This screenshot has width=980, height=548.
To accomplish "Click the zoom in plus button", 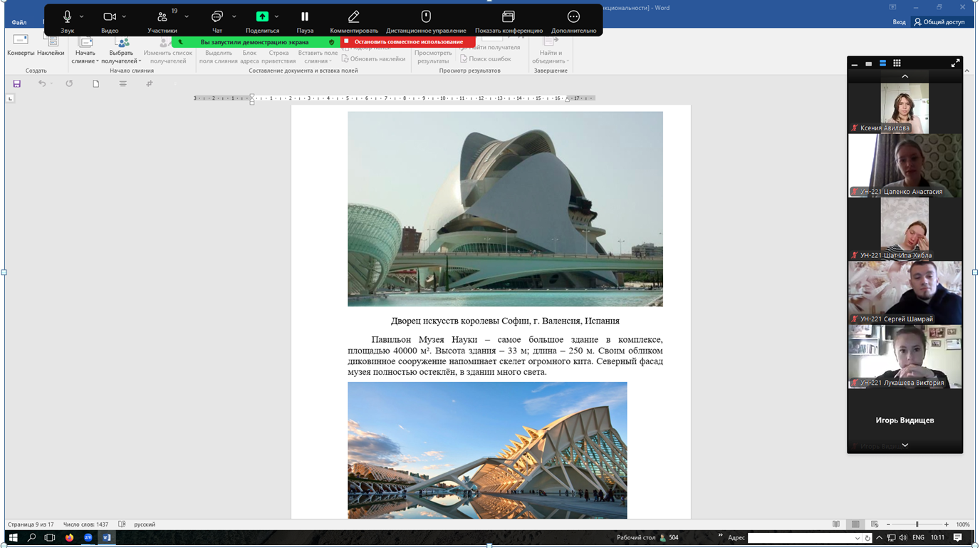I will point(947,524).
